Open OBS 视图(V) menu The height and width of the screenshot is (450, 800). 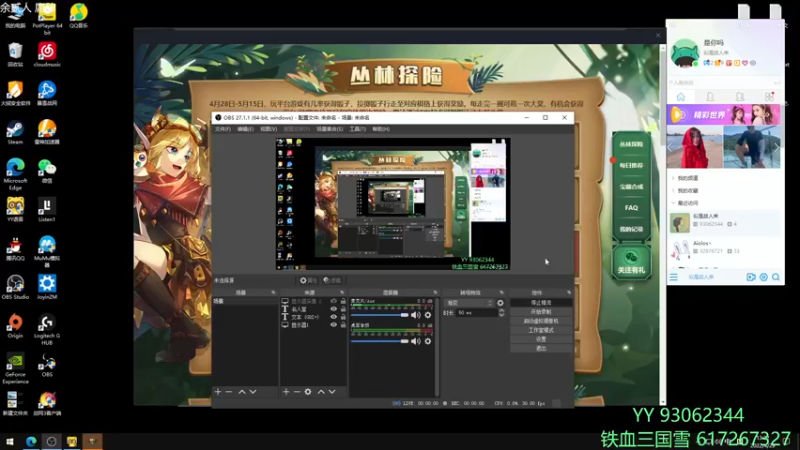(x=268, y=129)
